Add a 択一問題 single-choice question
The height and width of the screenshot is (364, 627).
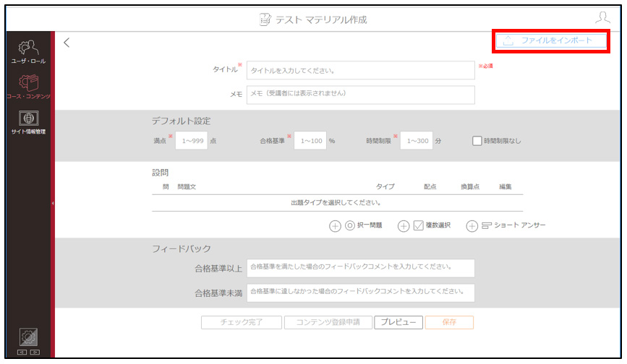[335, 226]
